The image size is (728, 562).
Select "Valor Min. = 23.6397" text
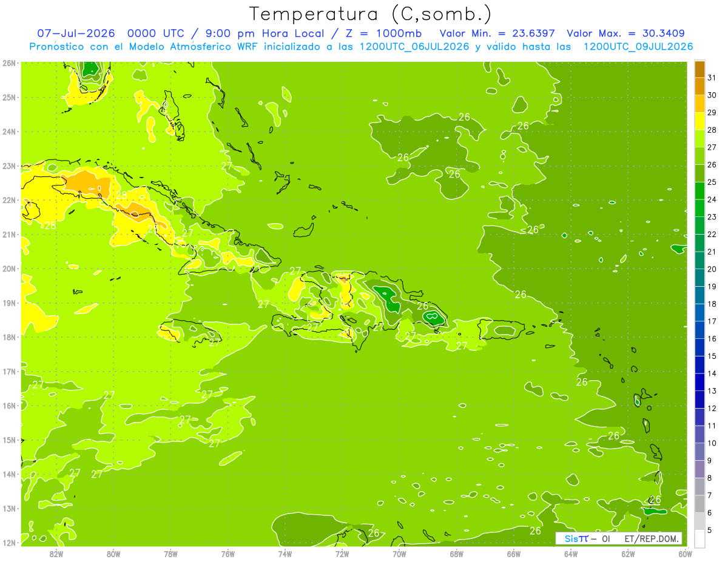point(497,33)
